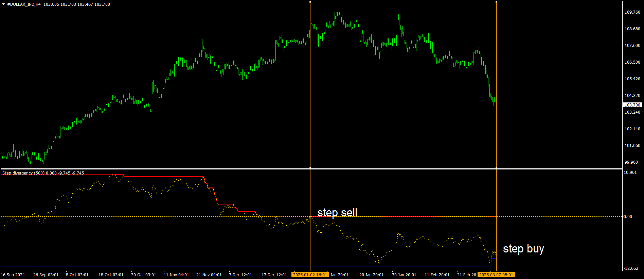Click the 11 Nov 04:01 time label
Screen dimensions: 644x279
[176, 275]
